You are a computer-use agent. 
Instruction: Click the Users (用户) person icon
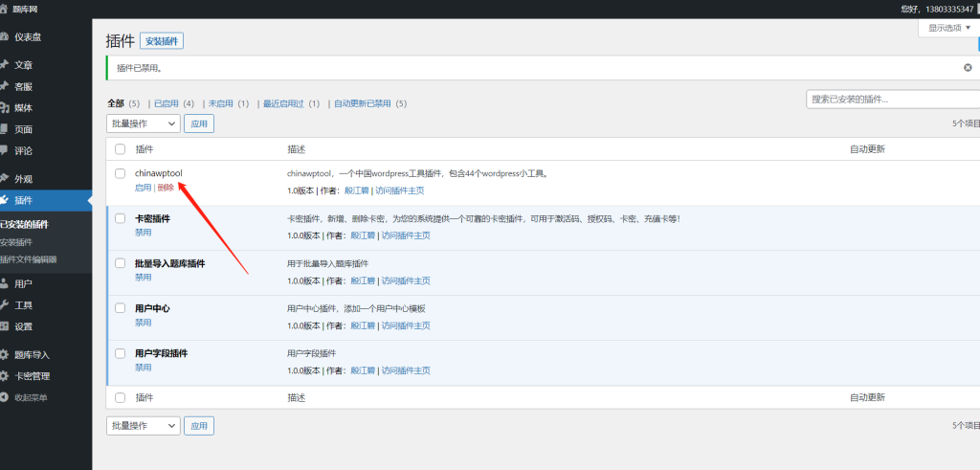point(5,284)
